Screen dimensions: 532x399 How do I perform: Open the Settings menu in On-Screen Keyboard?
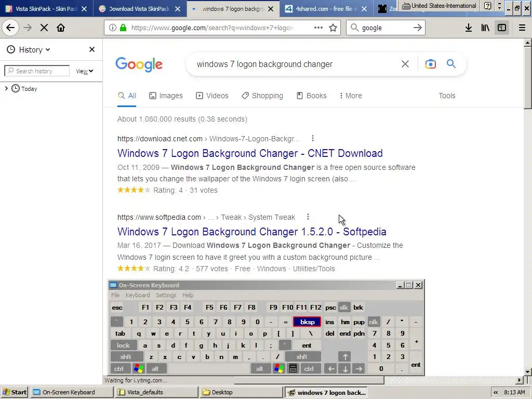(166, 295)
